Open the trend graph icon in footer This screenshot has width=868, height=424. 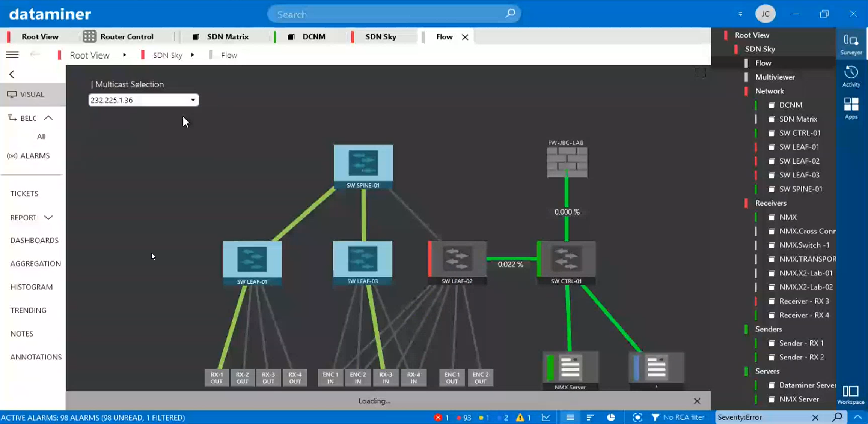point(546,417)
